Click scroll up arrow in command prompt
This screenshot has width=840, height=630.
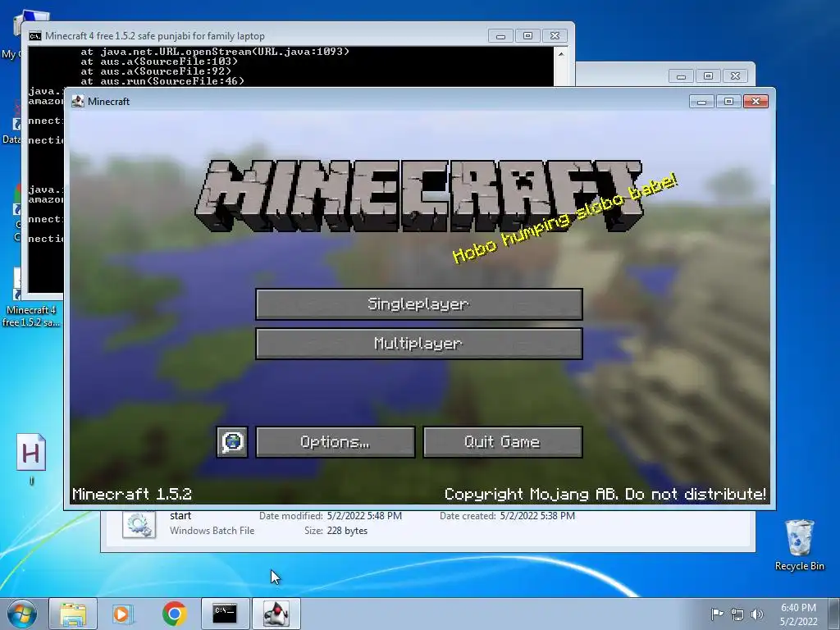click(561, 53)
